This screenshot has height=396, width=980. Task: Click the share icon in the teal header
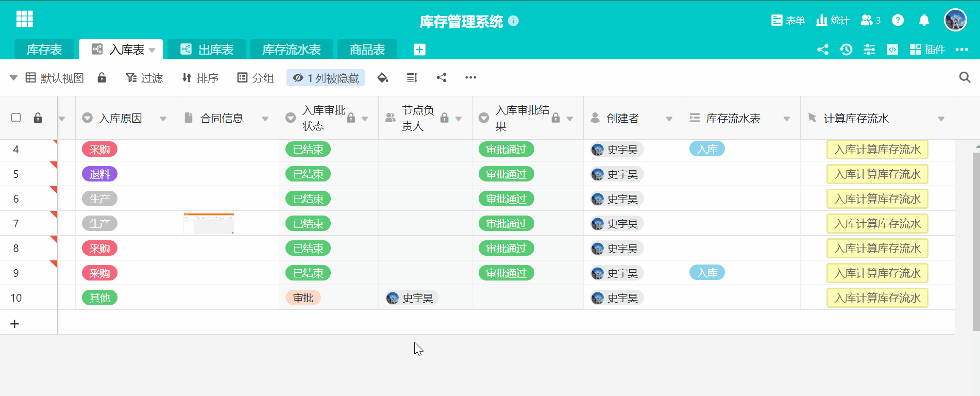pos(823,49)
